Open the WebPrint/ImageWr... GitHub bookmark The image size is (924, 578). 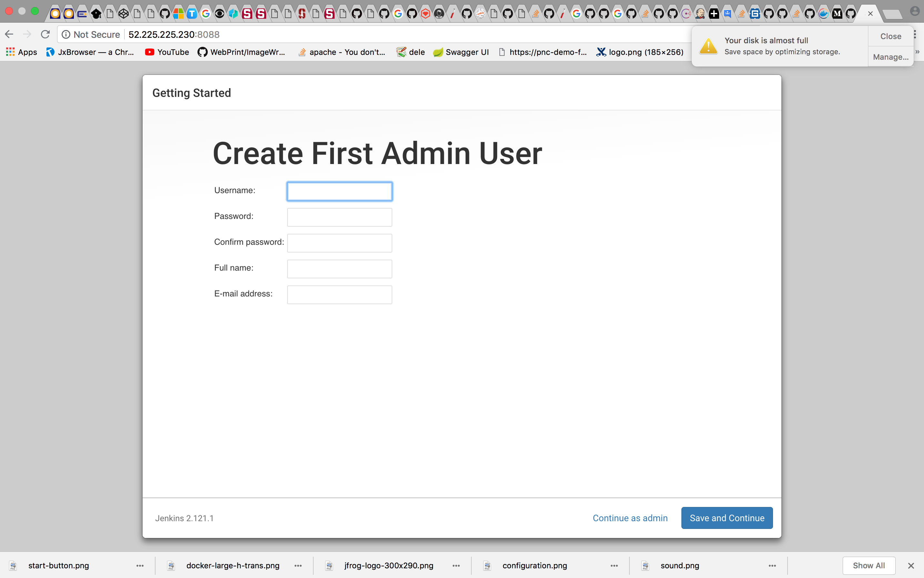[241, 52]
